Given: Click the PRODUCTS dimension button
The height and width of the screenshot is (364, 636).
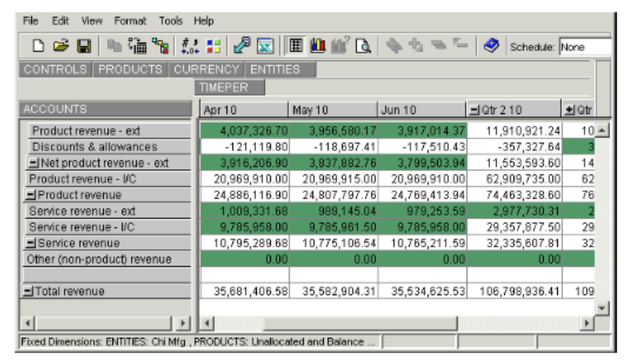Looking at the screenshot, I should click(x=130, y=70).
